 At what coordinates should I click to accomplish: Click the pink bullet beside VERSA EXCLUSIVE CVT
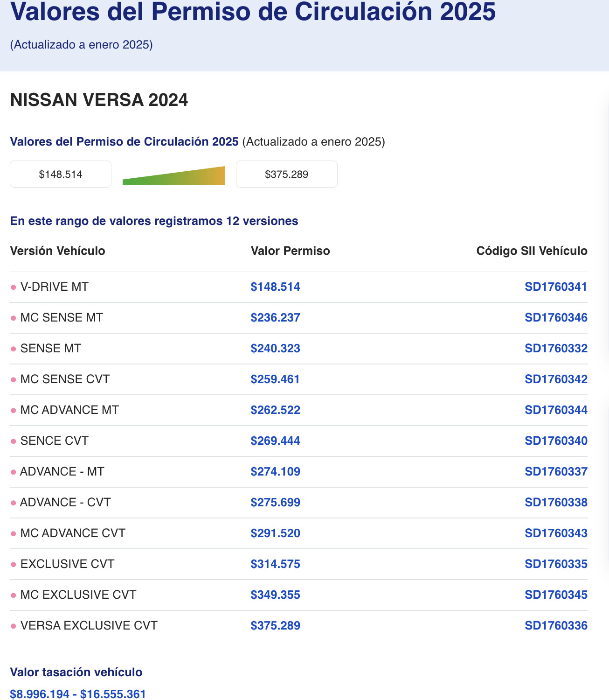[14, 626]
